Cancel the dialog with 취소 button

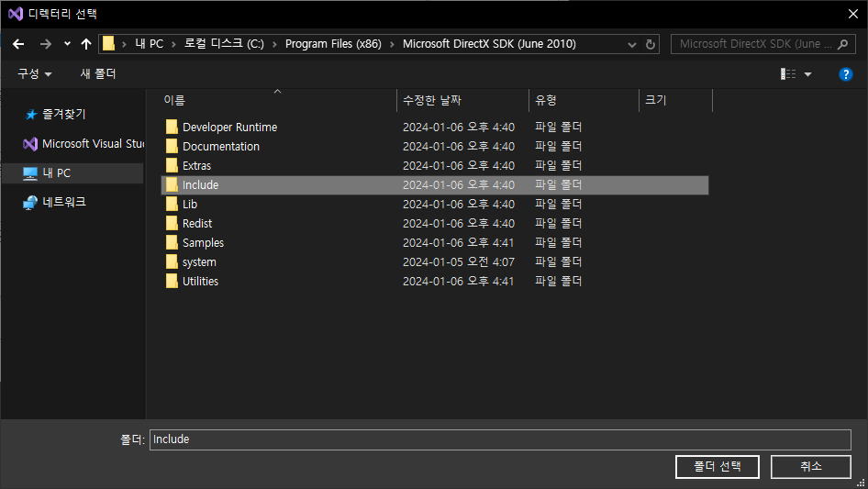pyautogui.click(x=810, y=467)
